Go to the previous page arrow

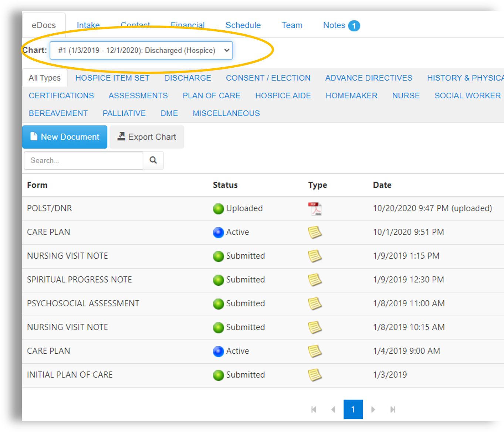pyautogui.click(x=333, y=409)
